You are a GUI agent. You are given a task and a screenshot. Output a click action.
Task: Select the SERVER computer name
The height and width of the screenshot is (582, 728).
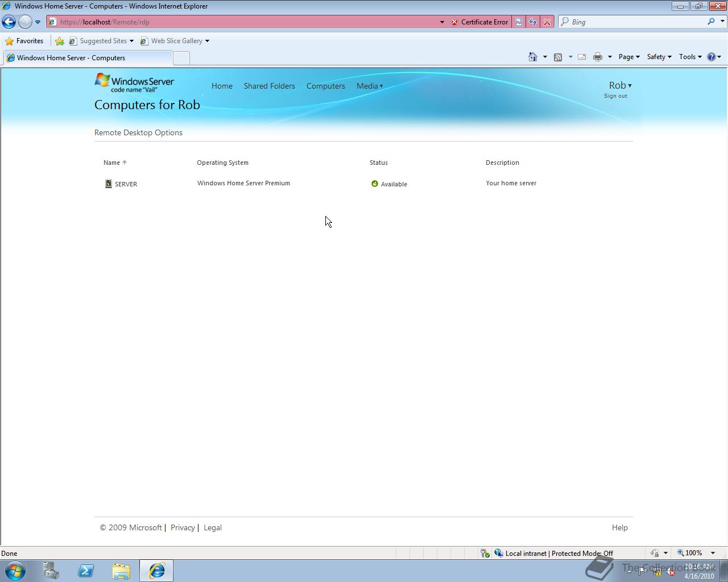[x=126, y=184]
